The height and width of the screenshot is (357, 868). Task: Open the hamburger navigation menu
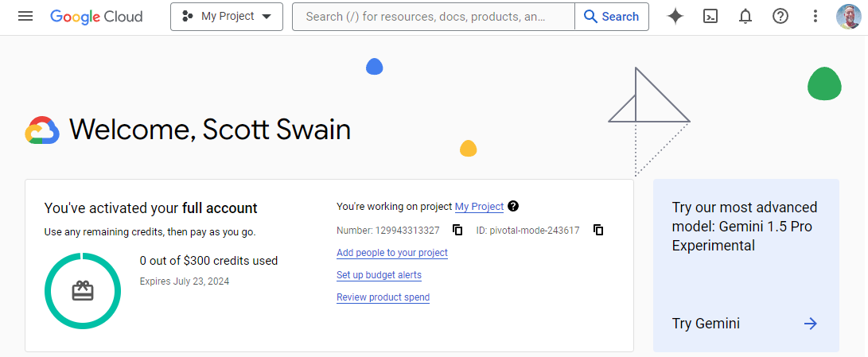point(25,17)
